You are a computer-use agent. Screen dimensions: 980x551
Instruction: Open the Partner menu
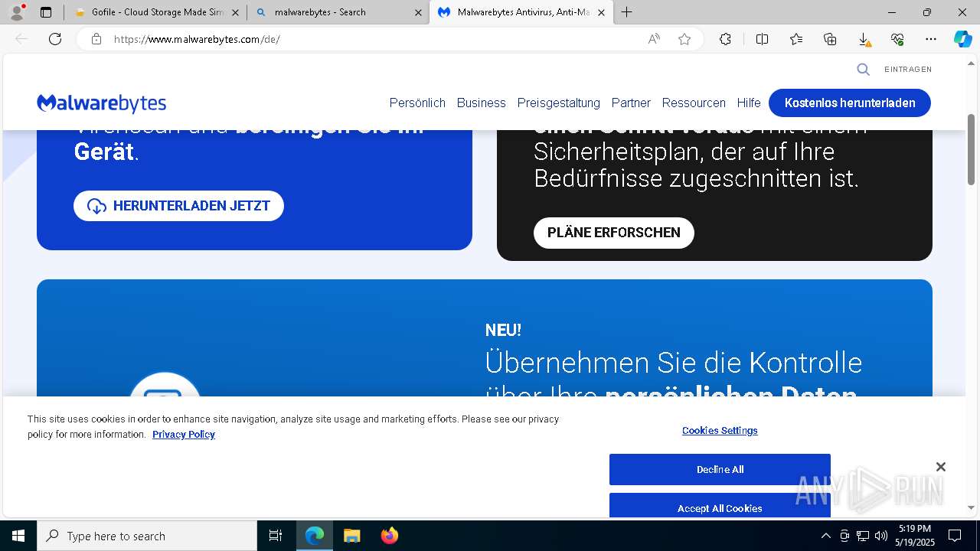pos(631,103)
